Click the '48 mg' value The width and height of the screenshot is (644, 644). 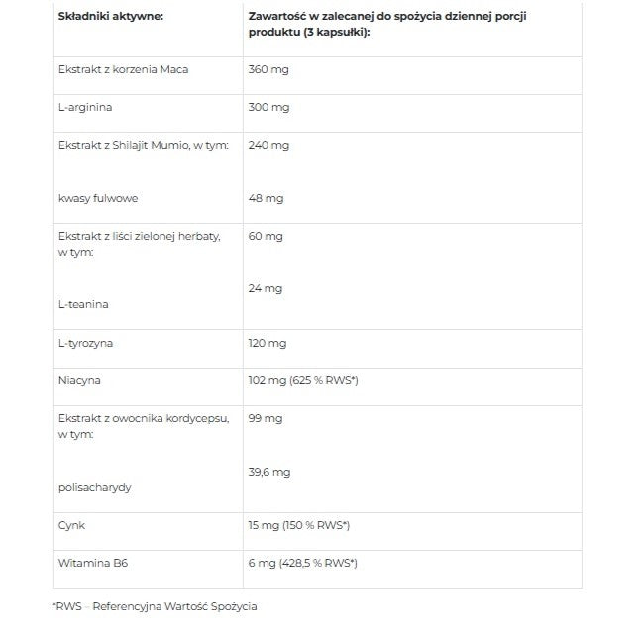click(265, 198)
